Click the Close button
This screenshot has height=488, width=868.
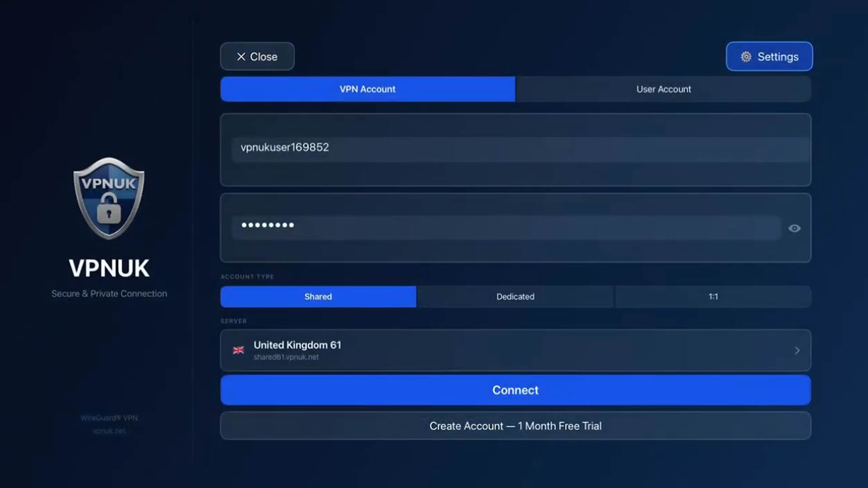[257, 56]
